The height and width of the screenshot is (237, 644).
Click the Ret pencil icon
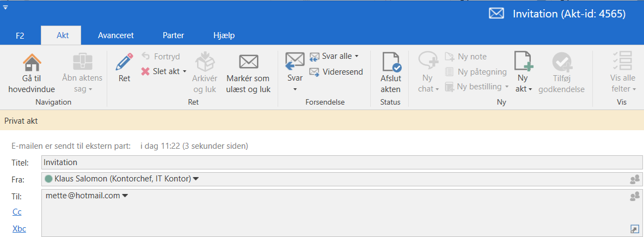124,62
